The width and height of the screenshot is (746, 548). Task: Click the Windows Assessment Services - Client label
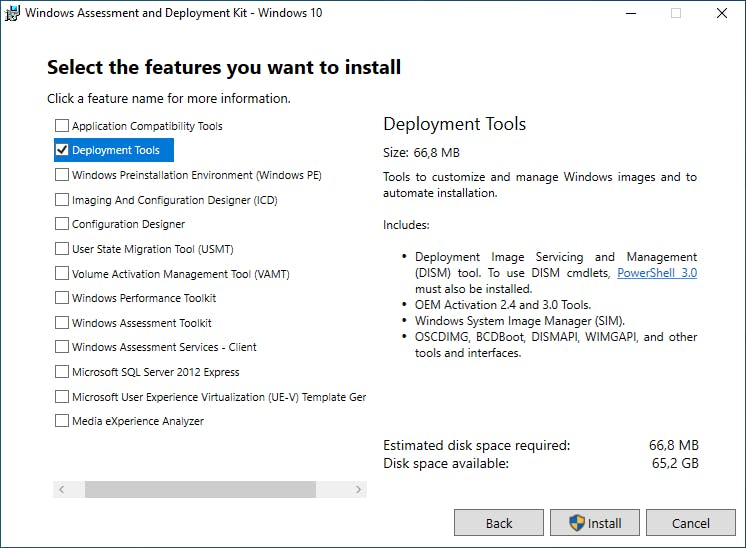pyautogui.click(x=164, y=347)
